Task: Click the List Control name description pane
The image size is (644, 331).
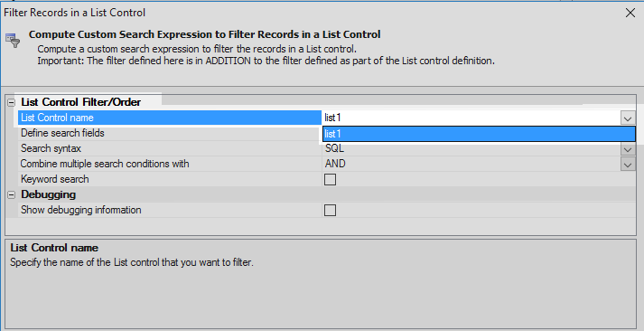Action: click(321, 283)
